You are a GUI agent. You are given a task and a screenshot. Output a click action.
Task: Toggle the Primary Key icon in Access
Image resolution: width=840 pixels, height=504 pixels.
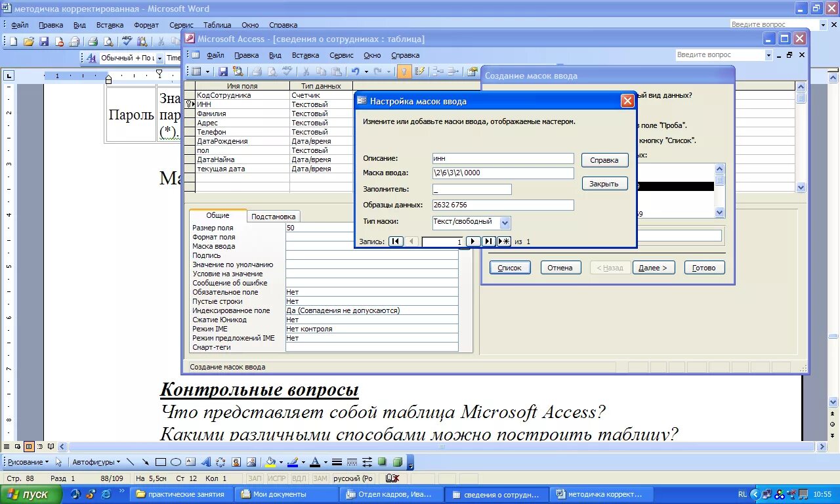click(405, 71)
